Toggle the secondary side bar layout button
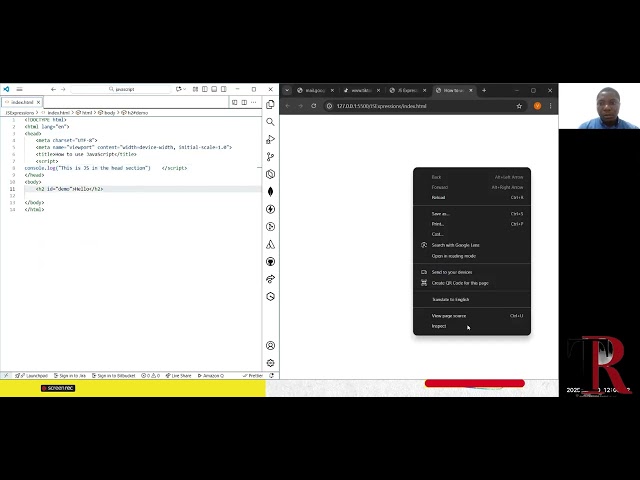This screenshot has height=480, width=640. point(224,89)
